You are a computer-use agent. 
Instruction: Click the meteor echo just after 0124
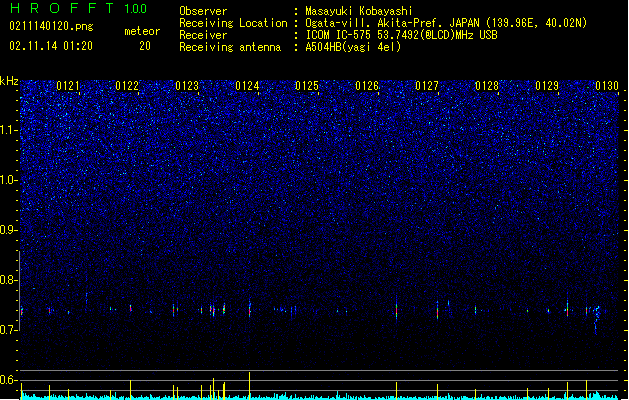coord(250,308)
